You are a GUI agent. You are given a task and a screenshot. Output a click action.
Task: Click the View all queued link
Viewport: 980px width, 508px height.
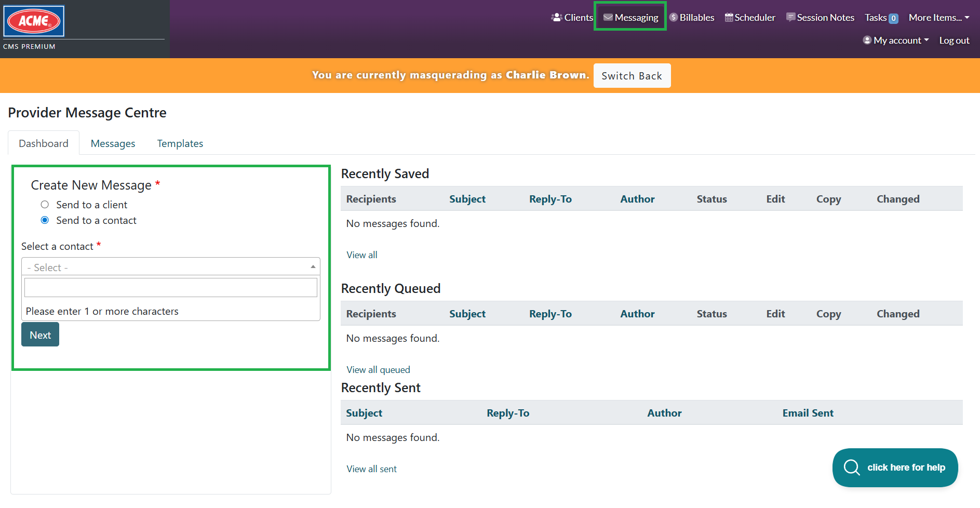(379, 370)
